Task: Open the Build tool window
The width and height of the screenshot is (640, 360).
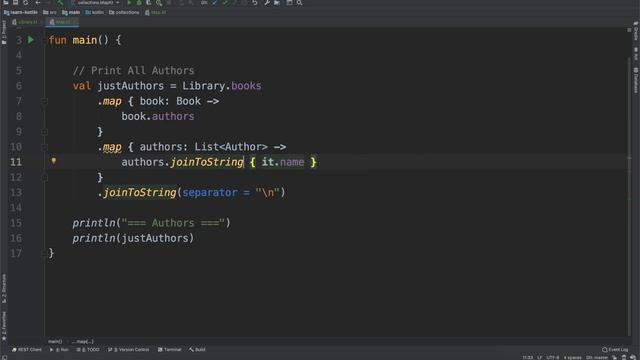Action: click(197, 350)
